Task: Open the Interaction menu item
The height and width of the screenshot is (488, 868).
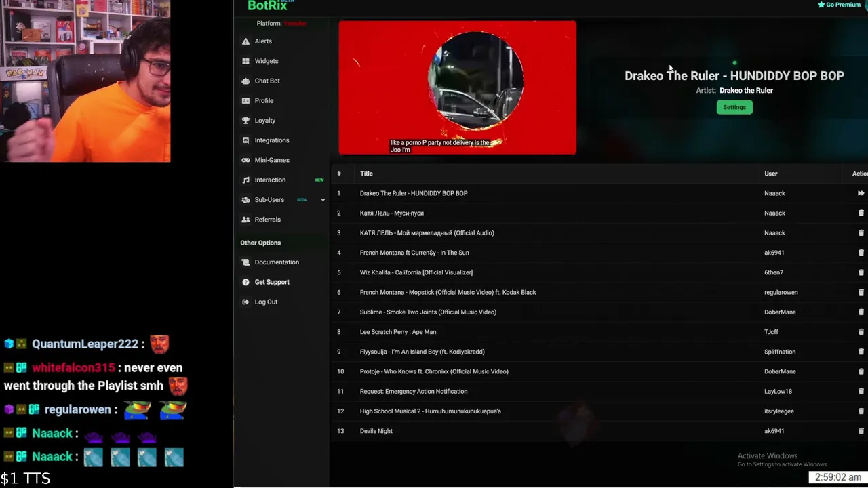Action: click(270, 180)
